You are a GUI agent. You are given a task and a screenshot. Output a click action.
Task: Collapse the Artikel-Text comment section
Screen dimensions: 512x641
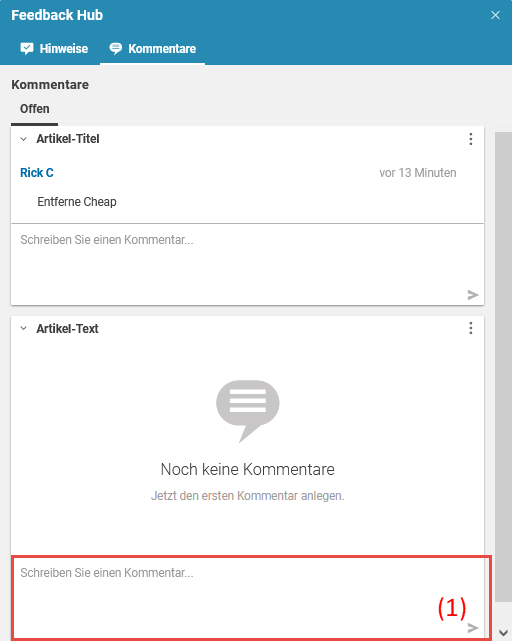pos(24,328)
